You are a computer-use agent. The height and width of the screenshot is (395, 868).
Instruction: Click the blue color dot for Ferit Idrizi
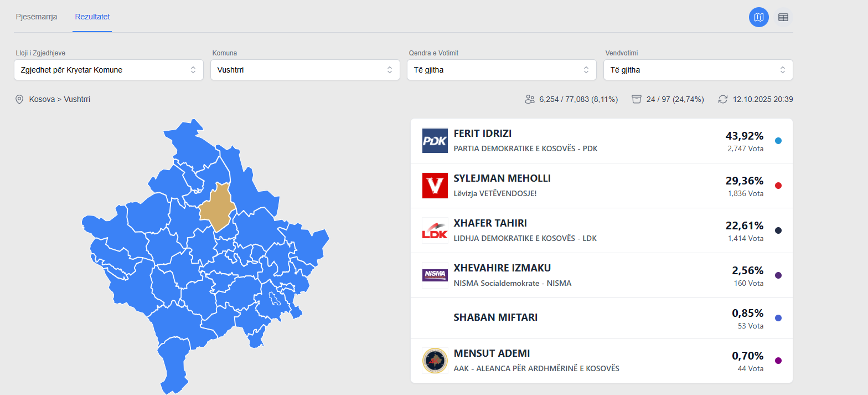pyautogui.click(x=778, y=141)
